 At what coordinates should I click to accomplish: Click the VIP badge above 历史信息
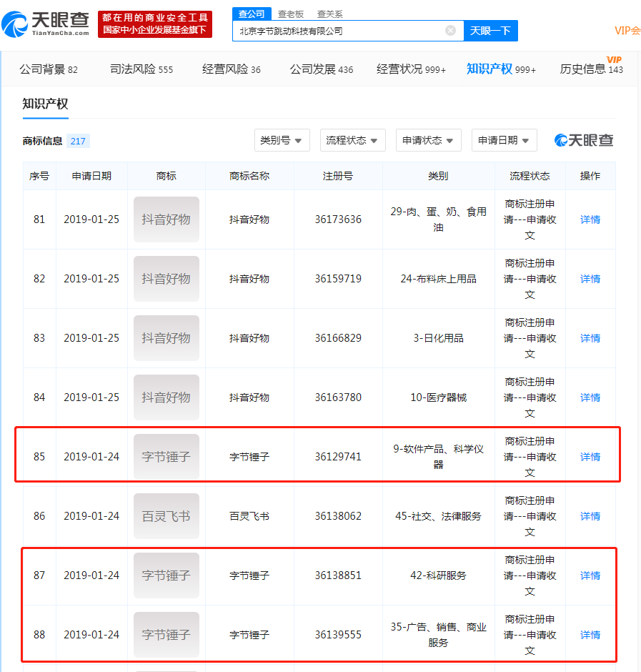click(612, 59)
